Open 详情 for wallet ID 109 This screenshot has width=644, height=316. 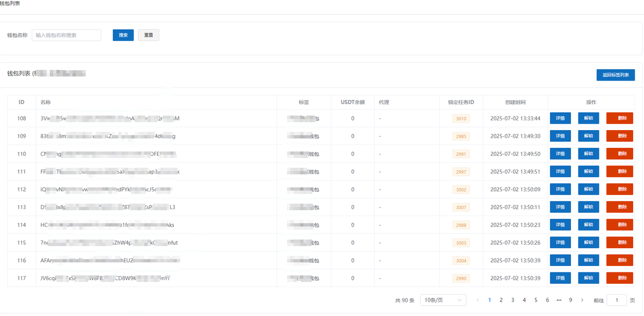coord(560,136)
